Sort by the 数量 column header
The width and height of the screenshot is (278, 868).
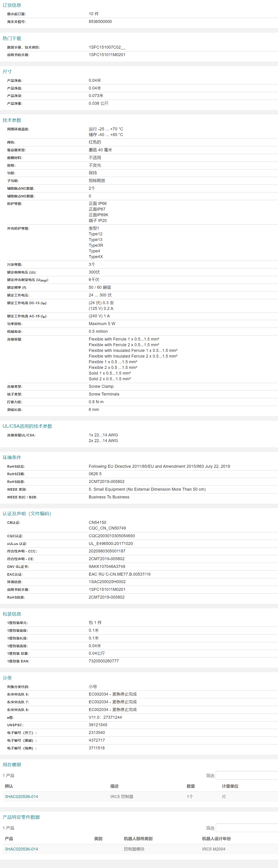tap(191, 786)
